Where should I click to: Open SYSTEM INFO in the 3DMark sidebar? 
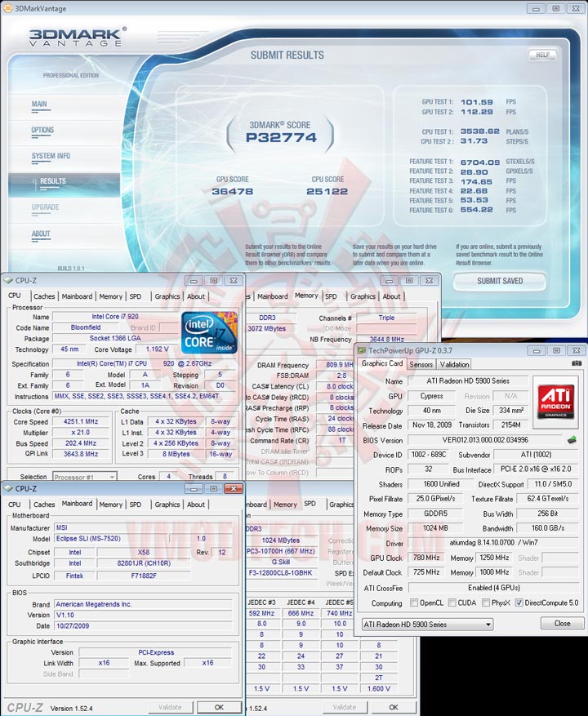(51, 156)
